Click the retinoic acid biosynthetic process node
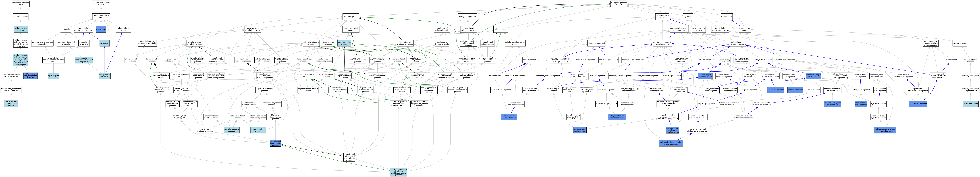Viewport: 980px width, 177px height. tap(275, 143)
